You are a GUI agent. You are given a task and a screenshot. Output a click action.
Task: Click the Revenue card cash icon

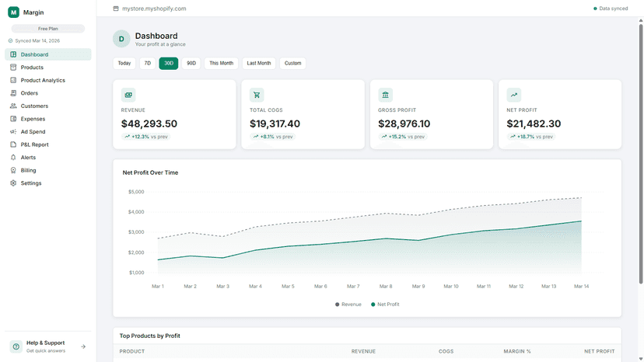point(128,95)
